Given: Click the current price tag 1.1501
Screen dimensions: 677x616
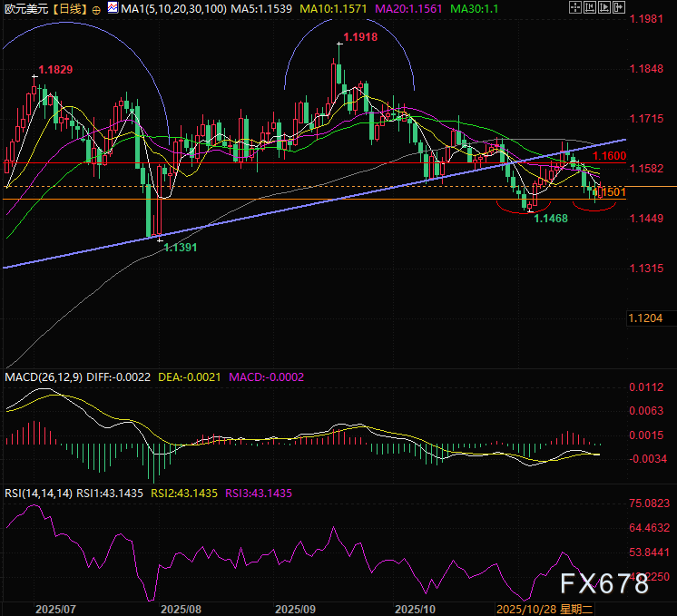Looking at the screenshot, I should point(613,192).
